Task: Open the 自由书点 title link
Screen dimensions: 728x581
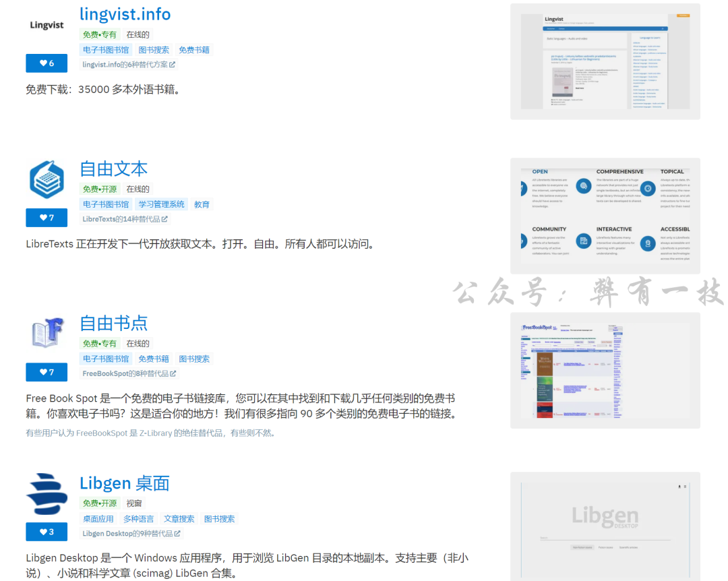Action: 113,323
